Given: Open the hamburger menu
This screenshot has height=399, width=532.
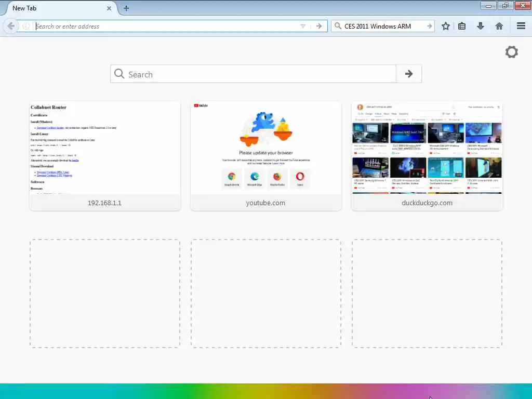Looking at the screenshot, I should click(x=521, y=26).
